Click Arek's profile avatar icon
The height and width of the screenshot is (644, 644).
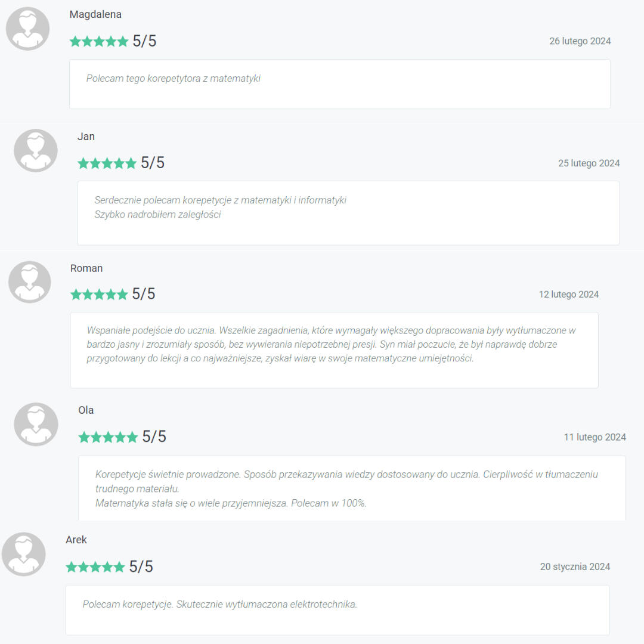point(23,554)
